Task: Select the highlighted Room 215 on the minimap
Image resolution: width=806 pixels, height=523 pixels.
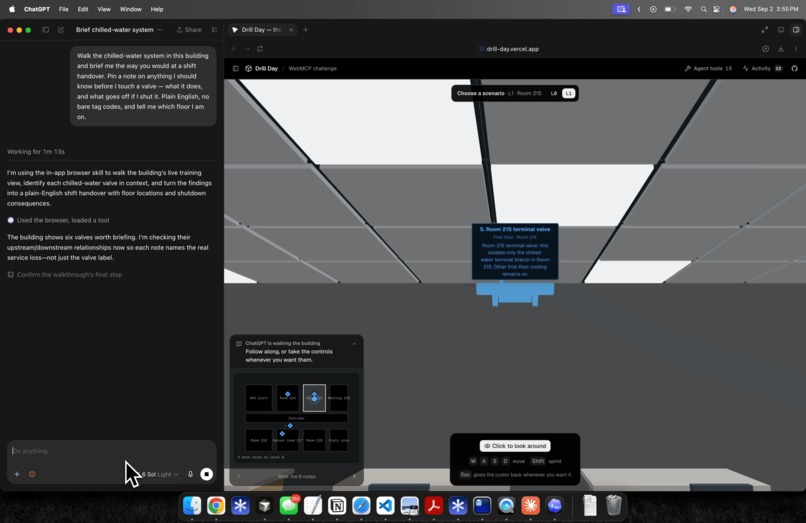Action: (314, 398)
